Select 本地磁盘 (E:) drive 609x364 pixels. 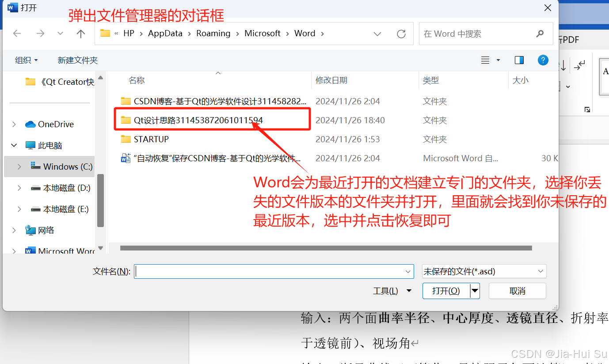coord(60,209)
